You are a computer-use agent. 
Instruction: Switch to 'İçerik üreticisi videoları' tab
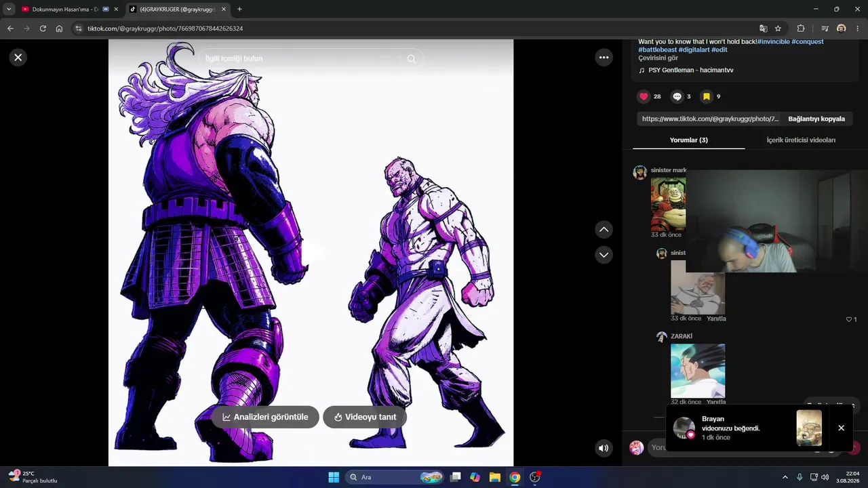pos(801,140)
